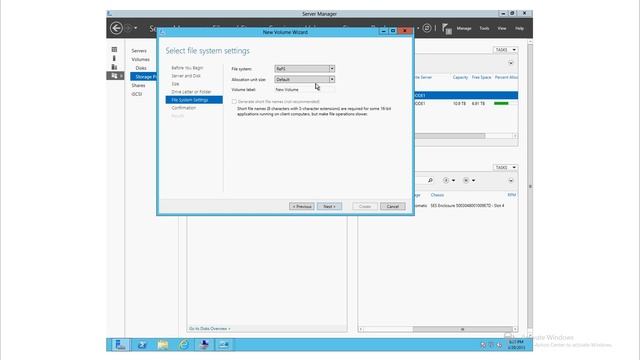Open the Tools menu
The image size is (640, 360).
(484, 29)
